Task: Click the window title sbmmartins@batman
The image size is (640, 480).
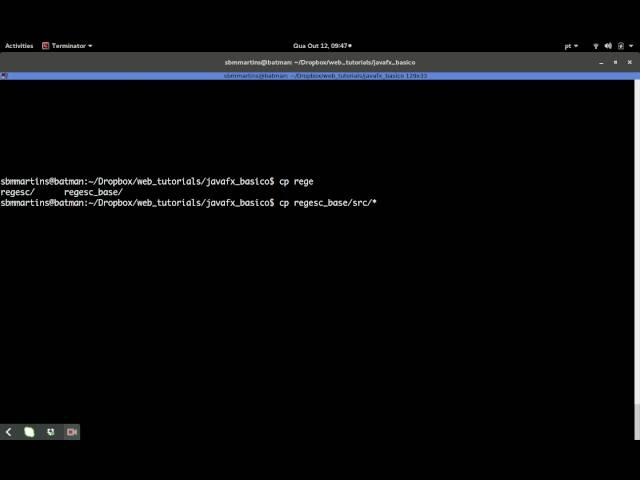Action: [x=320, y=62]
